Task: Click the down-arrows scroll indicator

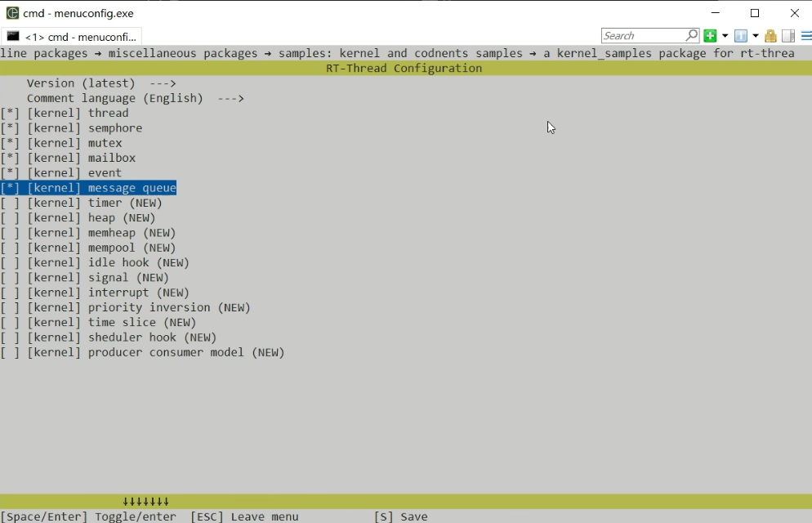Action: click(145, 501)
